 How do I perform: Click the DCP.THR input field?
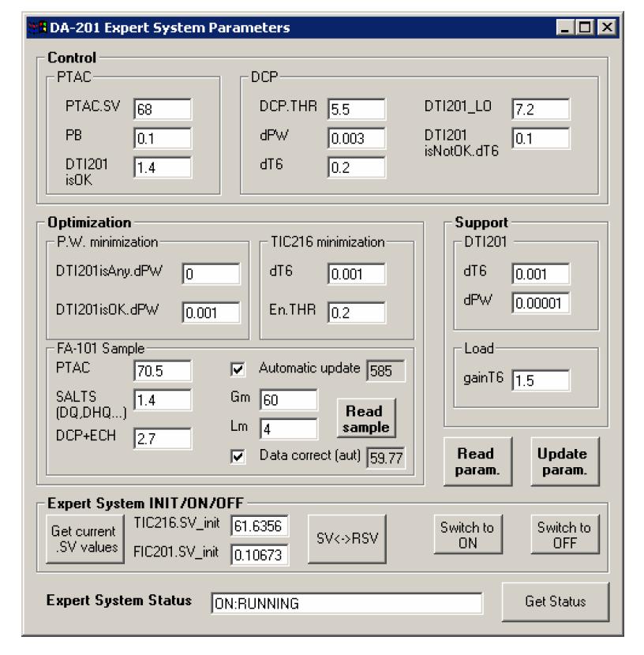point(357,110)
